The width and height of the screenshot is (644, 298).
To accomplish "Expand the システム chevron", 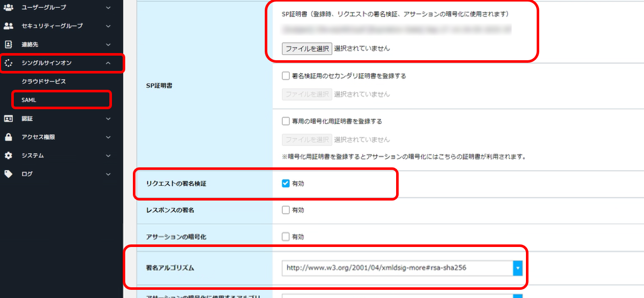I will [108, 156].
